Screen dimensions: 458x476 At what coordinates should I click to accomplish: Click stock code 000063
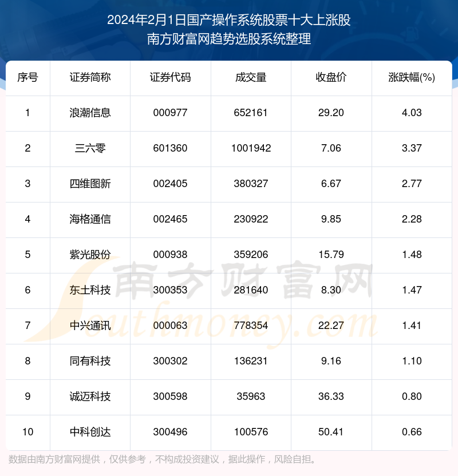(x=171, y=326)
